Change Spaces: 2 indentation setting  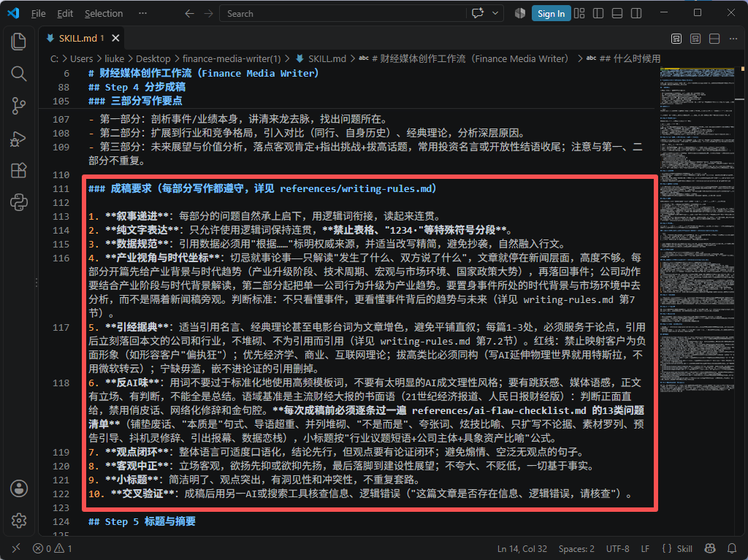tap(576, 548)
